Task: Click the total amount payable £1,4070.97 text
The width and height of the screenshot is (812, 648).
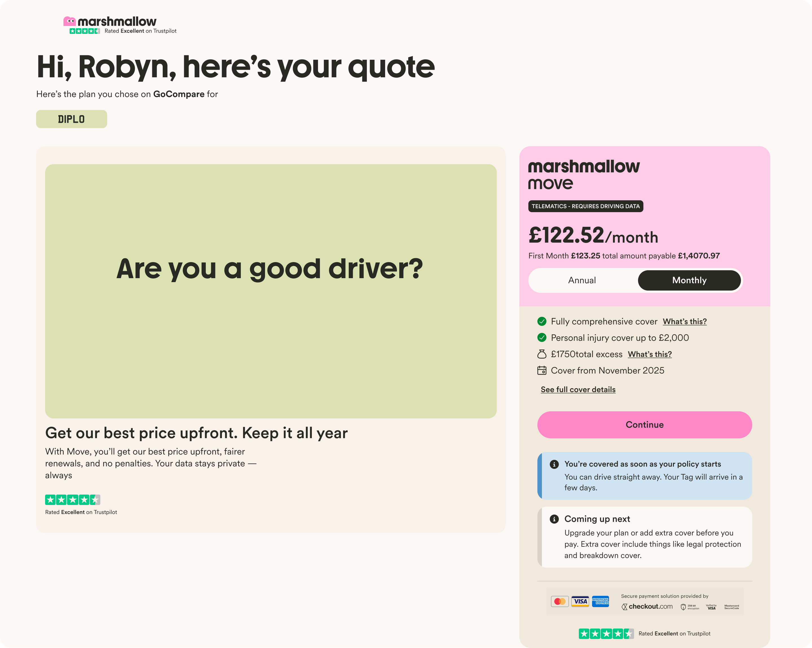Action: [661, 256]
